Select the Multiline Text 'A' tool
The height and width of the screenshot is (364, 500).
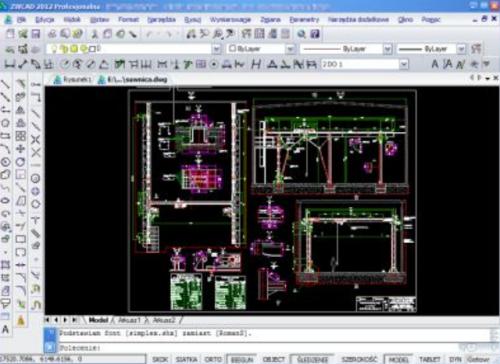[x=5, y=330]
